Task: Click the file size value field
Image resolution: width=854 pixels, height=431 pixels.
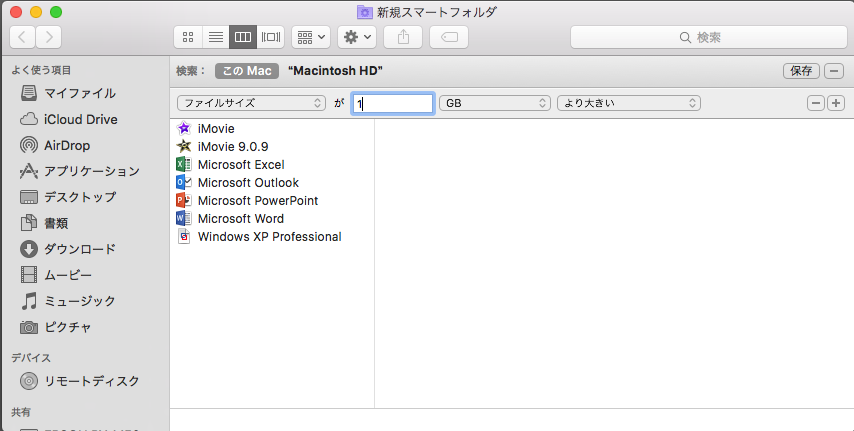Action: (393, 103)
